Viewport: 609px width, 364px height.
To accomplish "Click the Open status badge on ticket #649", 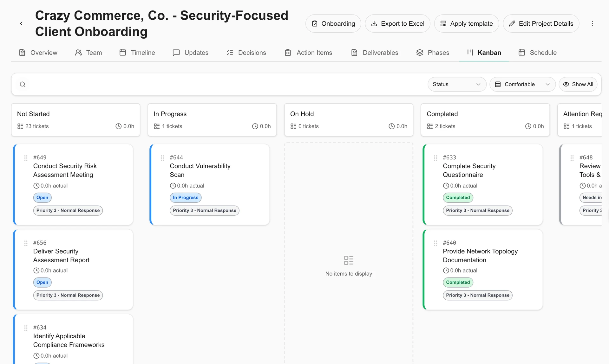I will tap(42, 198).
